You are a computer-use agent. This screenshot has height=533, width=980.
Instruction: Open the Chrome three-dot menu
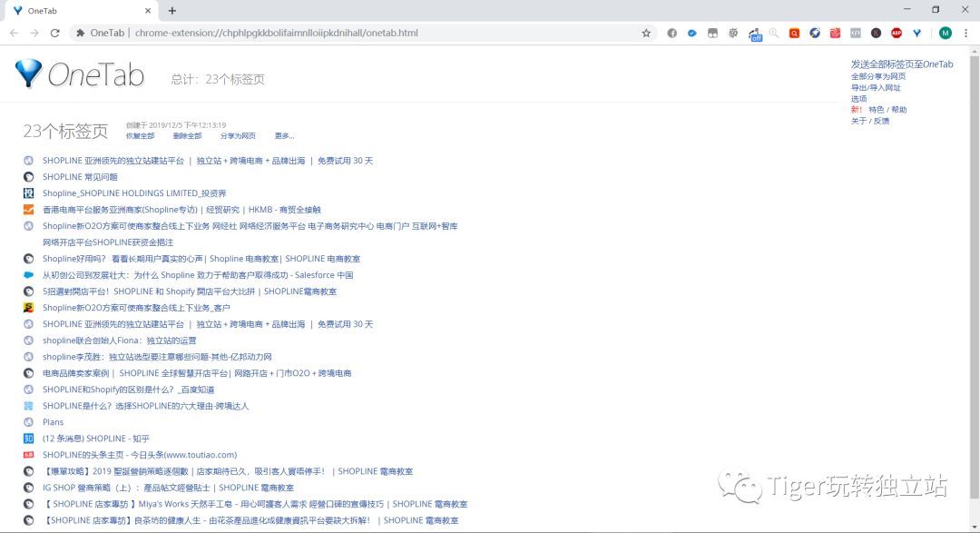click(965, 34)
